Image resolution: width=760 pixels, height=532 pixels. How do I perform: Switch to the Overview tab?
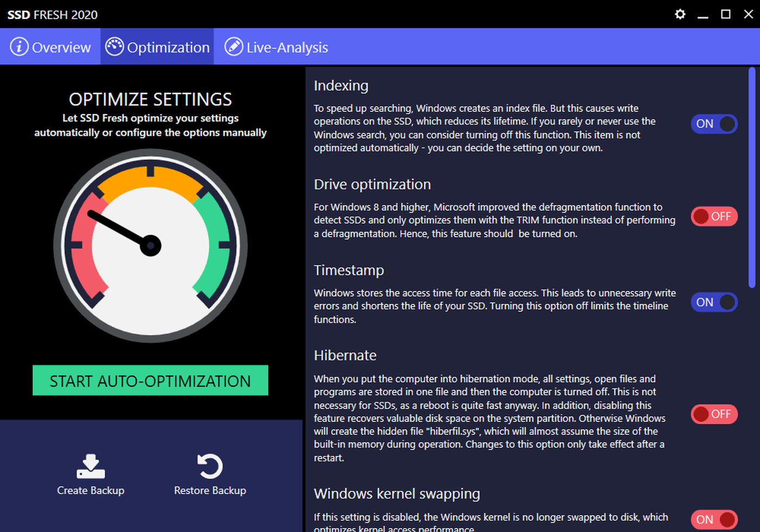(61, 48)
